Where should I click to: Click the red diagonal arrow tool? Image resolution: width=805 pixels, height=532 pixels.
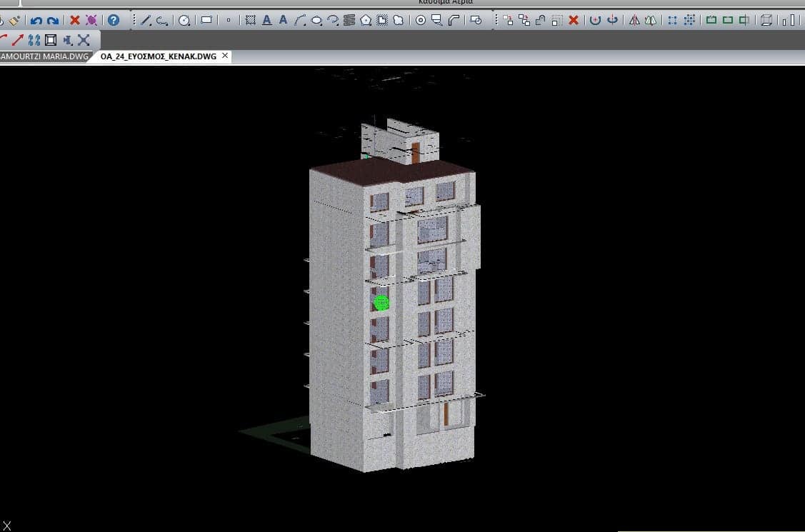click(x=18, y=40)
